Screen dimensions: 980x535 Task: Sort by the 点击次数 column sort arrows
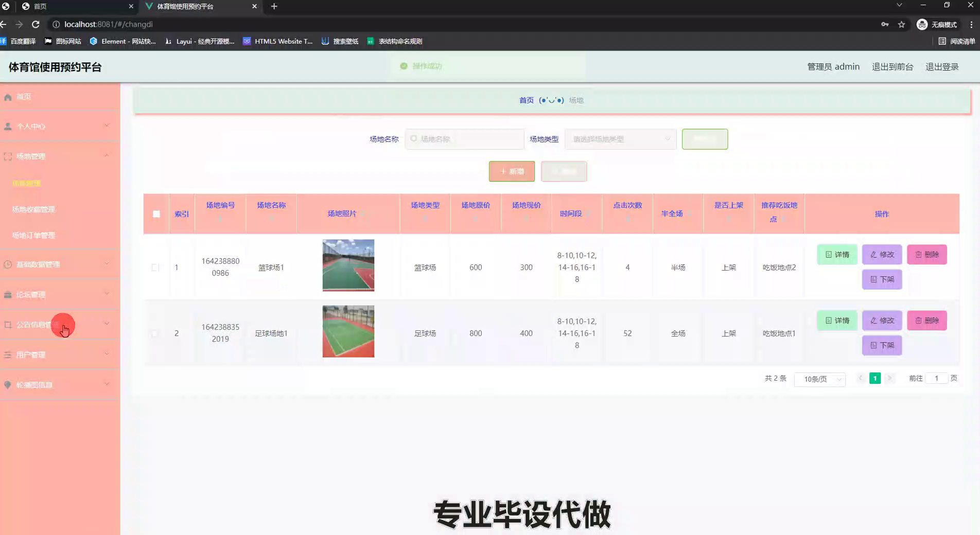627,218
